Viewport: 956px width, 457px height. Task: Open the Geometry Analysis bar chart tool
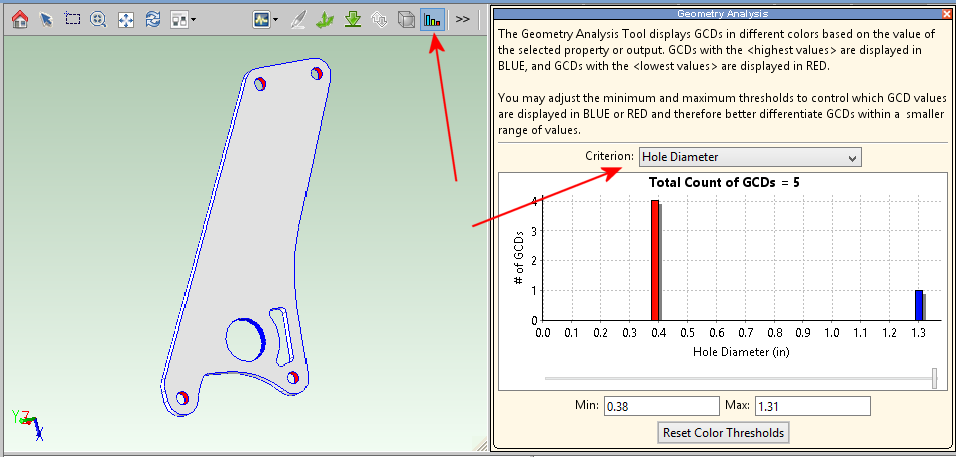tap(433, 19)
